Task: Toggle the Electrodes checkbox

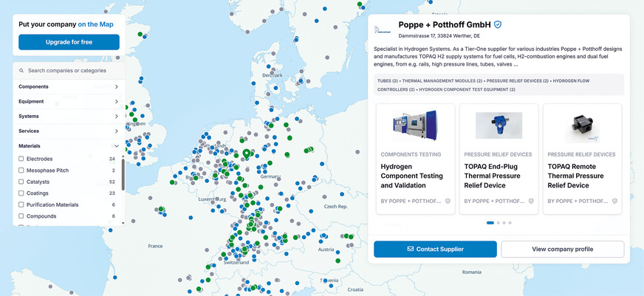Action: [x=21, y=159]
